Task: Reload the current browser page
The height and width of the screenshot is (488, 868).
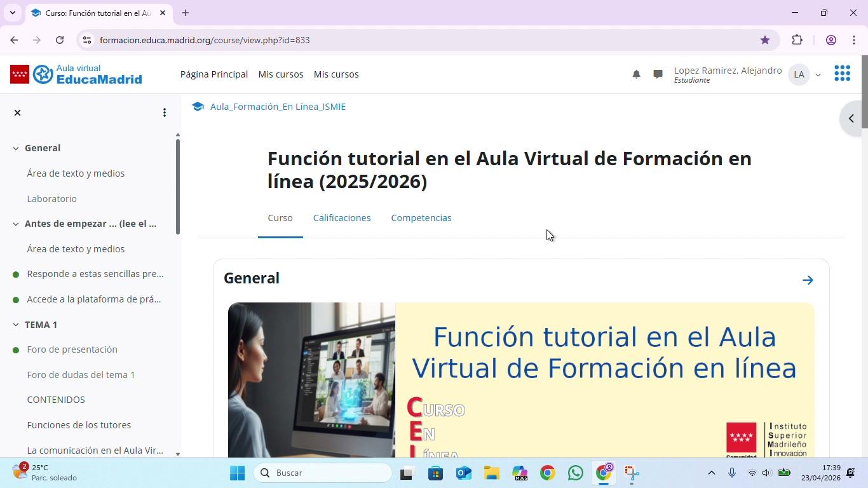Action: [x=60, y=40]
